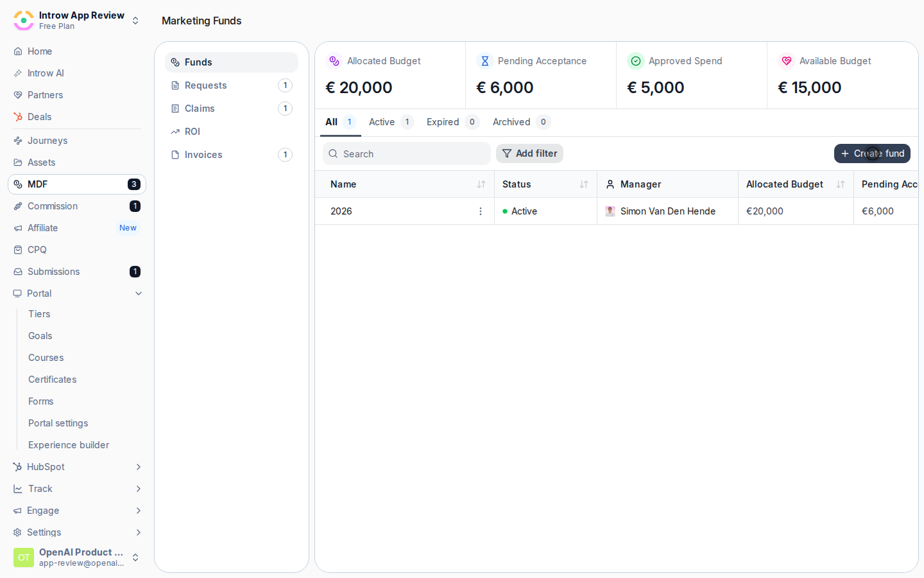Open the ROI trend icon item

point(175,132)
